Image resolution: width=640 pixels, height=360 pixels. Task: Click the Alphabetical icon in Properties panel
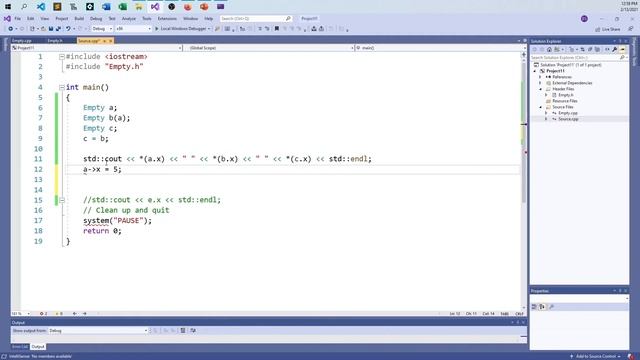[x=542, y=307]
